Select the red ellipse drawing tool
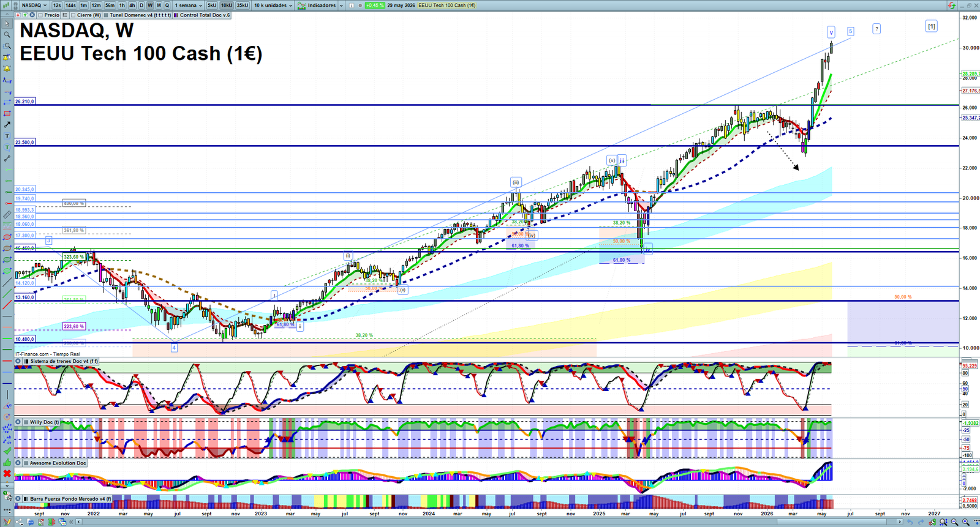Viewport: 980px width, 527px height. coord(7,237)
